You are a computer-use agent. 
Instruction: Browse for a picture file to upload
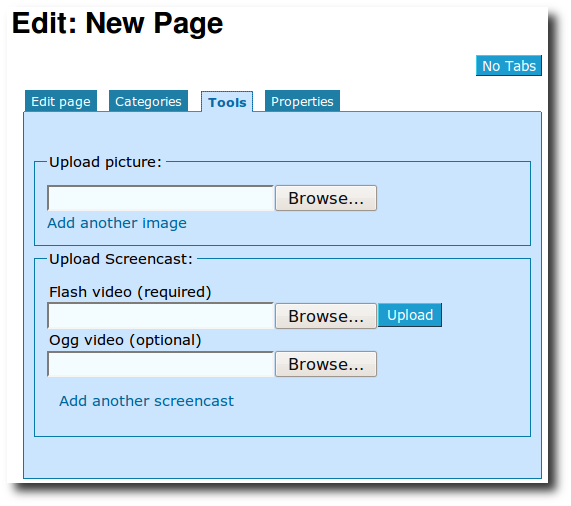[326, 198]
